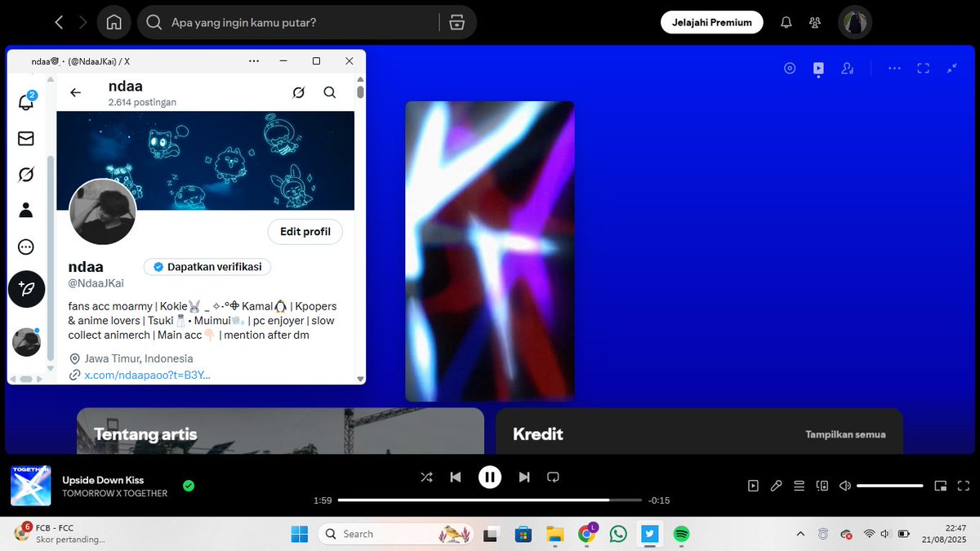Go forward in Spotify navigation

pos(83,23)
